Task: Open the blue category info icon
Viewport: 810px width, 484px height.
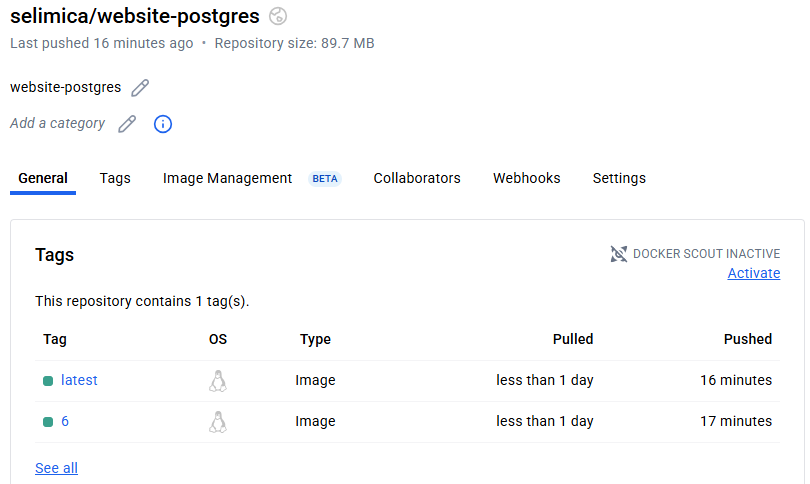Action: (163, 124)
